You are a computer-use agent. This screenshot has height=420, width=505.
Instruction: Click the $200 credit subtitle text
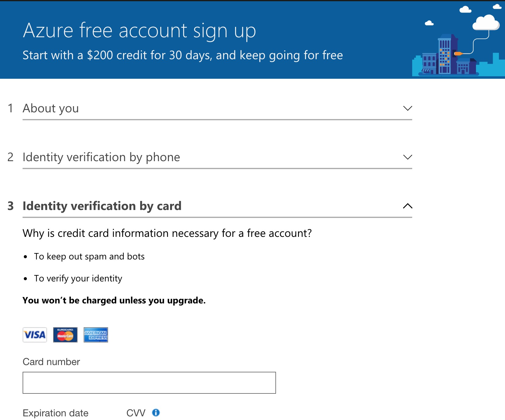coord(183,55)
